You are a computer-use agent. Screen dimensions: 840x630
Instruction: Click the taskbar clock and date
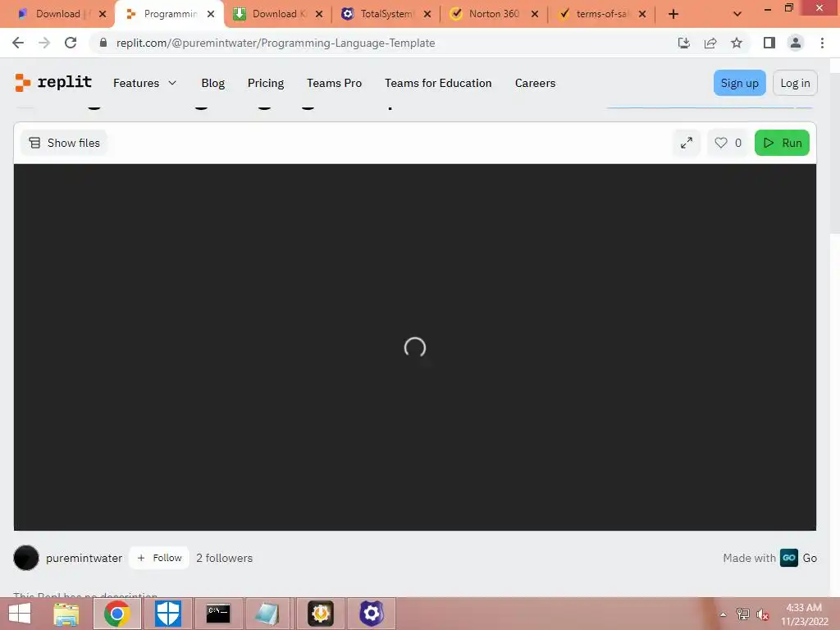point(804,614)
